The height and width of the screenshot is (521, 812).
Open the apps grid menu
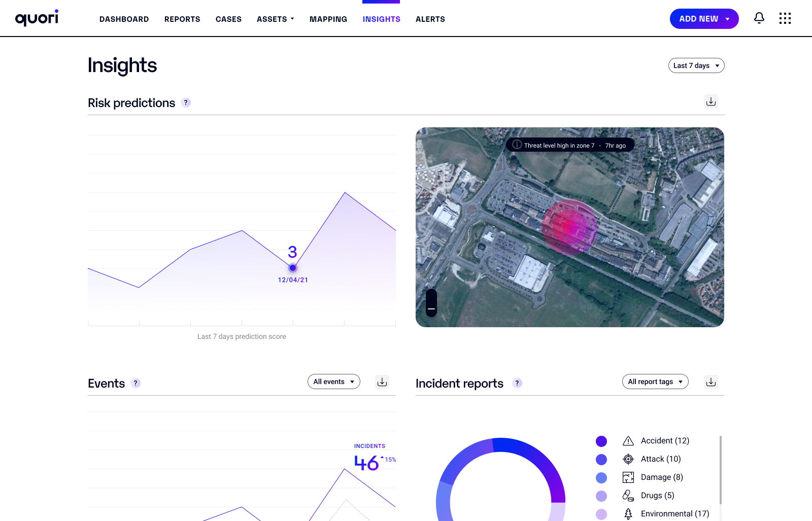point(785,18)
